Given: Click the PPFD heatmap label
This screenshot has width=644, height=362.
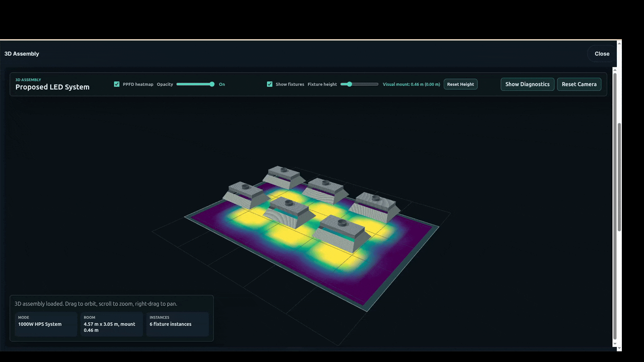Looking at the screenshot, I should pyautogui.click(x=138, y=84).
